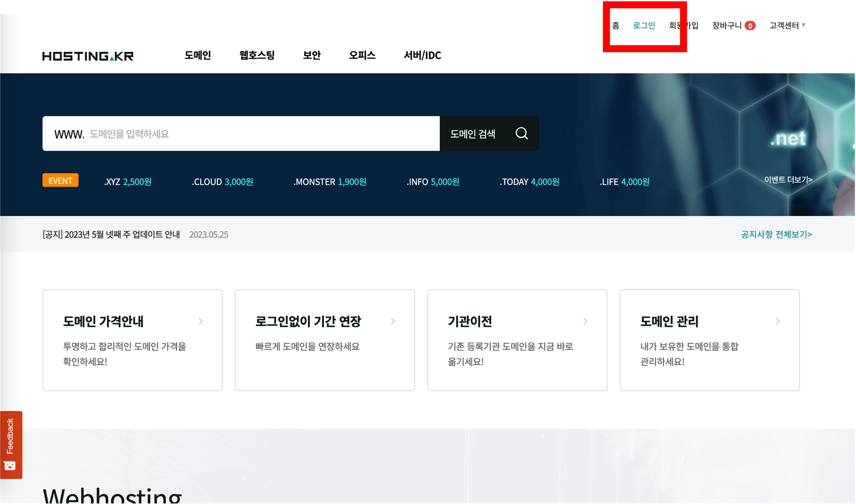Screen dimensions: 856x504
Task: Click arrow on 도메인 가격안내 card
Action: pyautogui.click(x=201, y=321)
